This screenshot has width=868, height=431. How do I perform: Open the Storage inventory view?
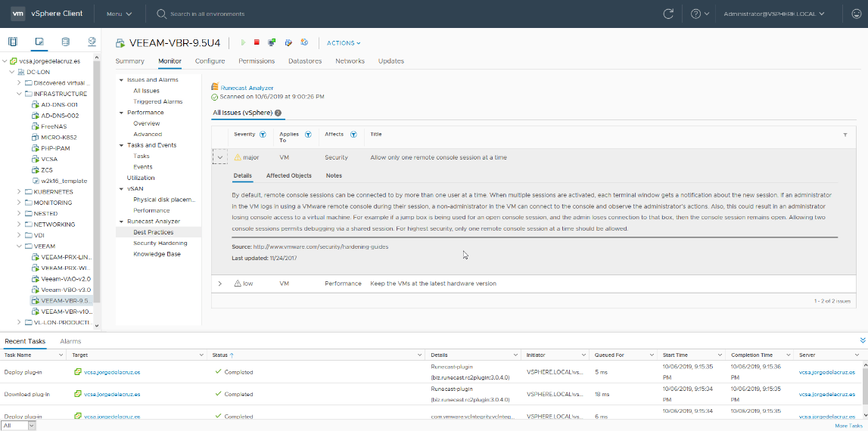pyautogui.click(x=65, y=42)
